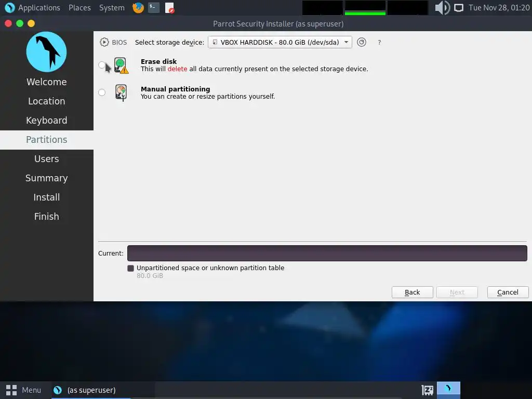This screenshot has height=399, width=532.
Task: Click the 'Manual partitioning' heading text
Action: coord(176,89)
